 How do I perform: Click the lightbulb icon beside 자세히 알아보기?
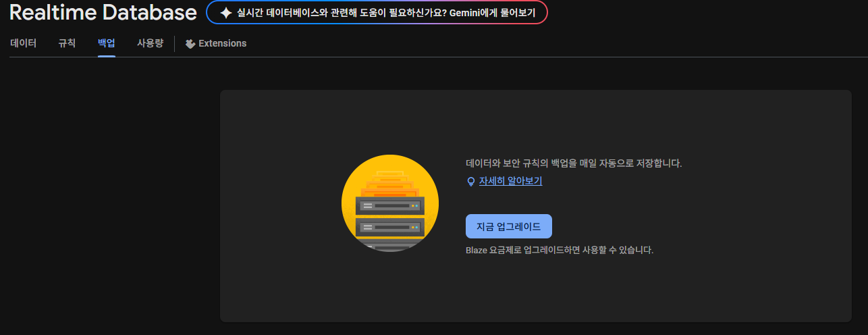click(471, 182)
